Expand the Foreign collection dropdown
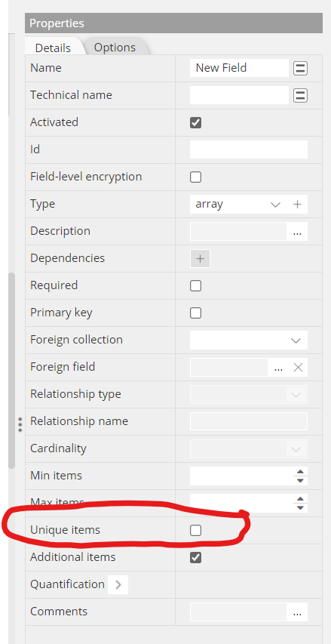 (249, 340)
